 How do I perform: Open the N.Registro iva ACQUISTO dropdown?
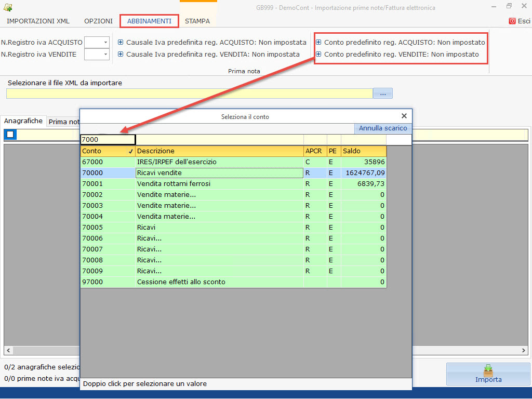coord(105,43)
